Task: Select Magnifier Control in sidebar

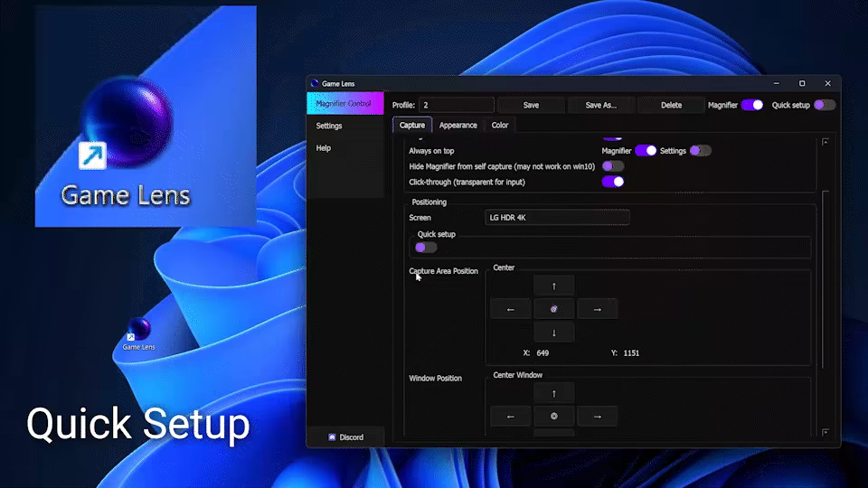Action: point(344,103)
